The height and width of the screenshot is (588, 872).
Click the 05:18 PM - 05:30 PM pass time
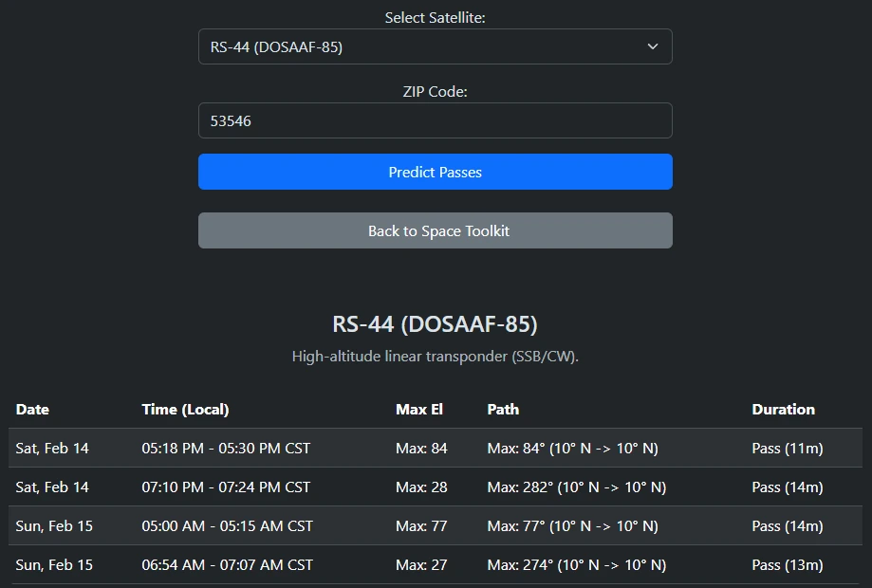tap(226, 448)
